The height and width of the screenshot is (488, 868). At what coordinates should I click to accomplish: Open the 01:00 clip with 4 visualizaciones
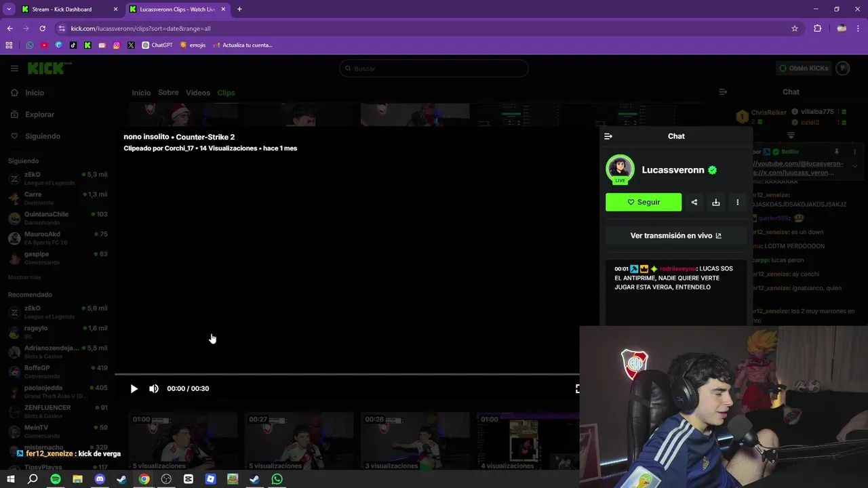click(528, 441)
